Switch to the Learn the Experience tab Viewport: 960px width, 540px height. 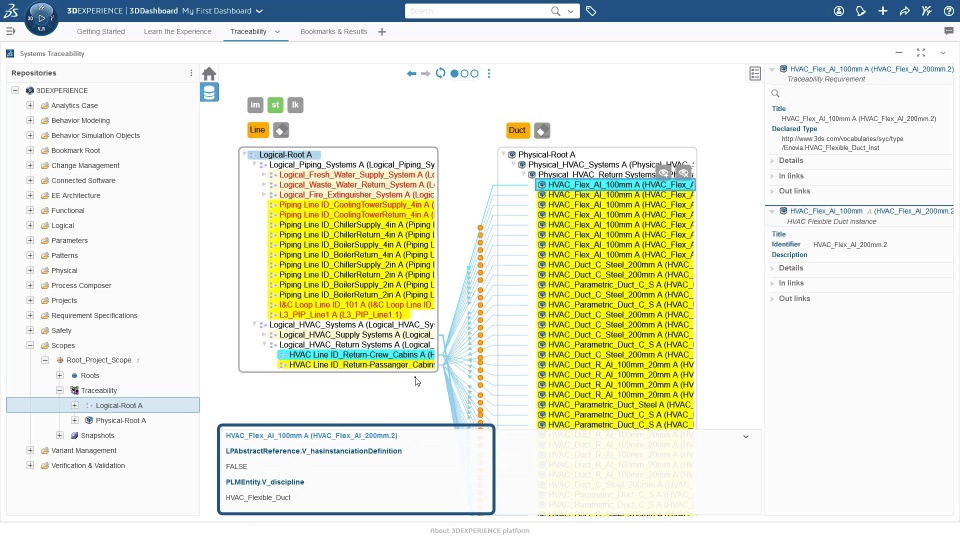pos(178,31)
